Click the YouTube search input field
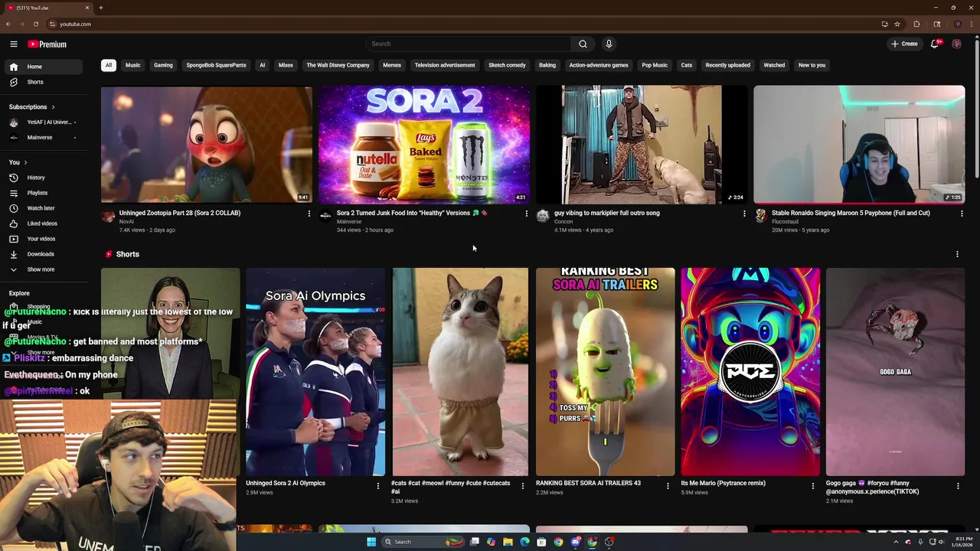 pos(468,44)
